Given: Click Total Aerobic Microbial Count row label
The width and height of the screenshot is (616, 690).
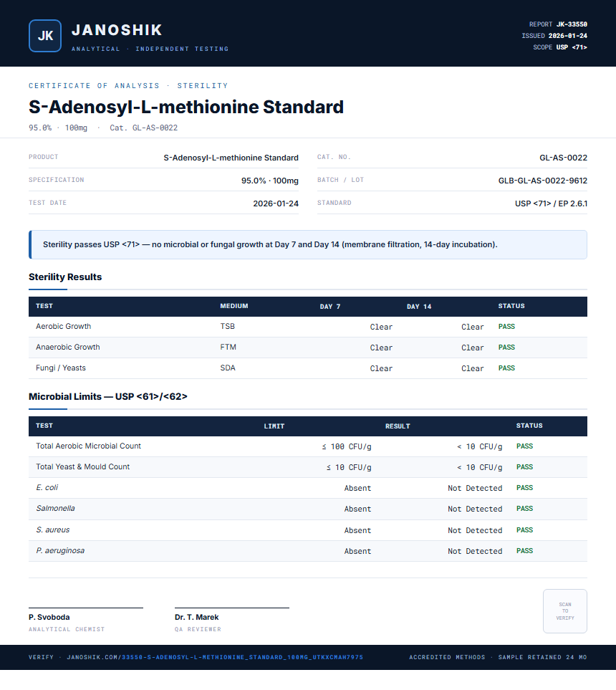Looking at the screenshot, I should click(88, 446).
